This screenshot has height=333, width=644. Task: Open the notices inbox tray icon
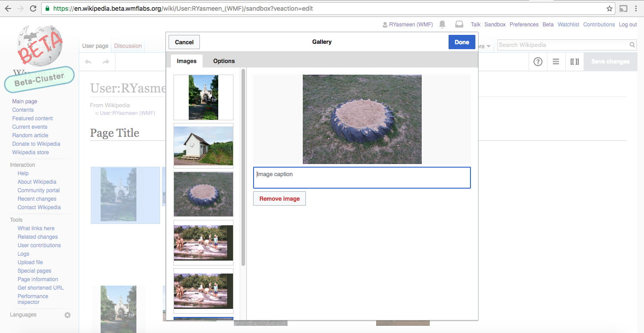pos(459,25)
